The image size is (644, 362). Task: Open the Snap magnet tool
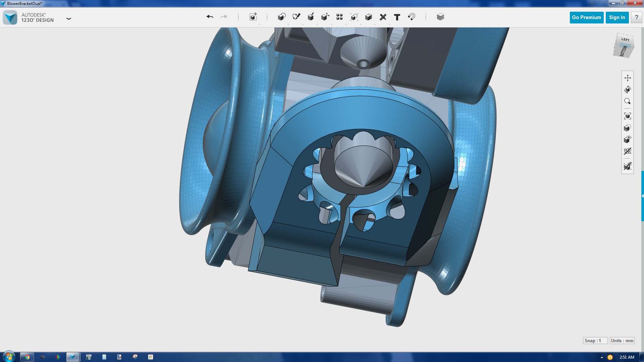412,17
